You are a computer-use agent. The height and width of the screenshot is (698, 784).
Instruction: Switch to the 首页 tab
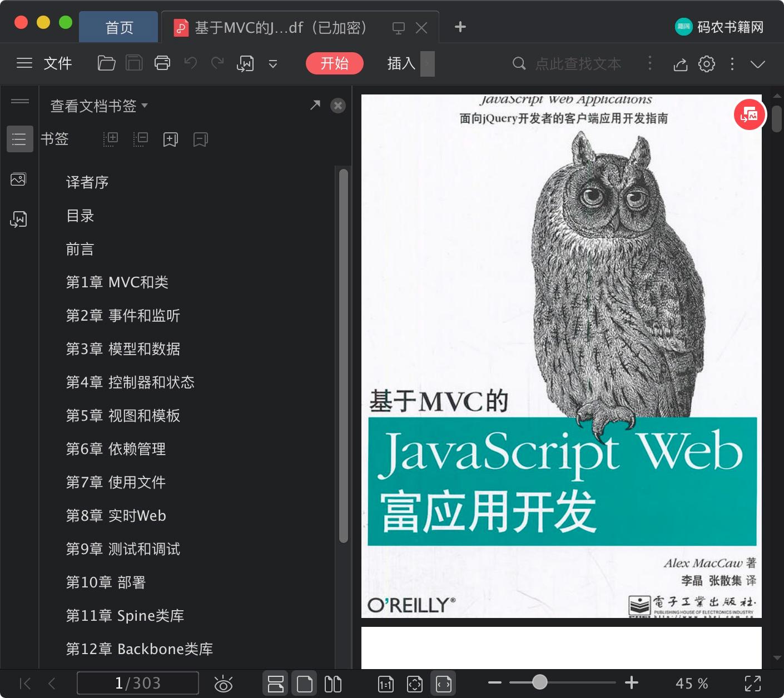[x=119, y=27]
